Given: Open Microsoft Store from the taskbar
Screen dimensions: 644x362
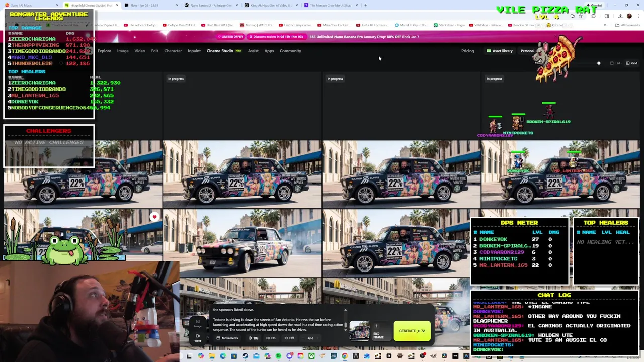Looking at the screenshot, I should click(234, 356).
